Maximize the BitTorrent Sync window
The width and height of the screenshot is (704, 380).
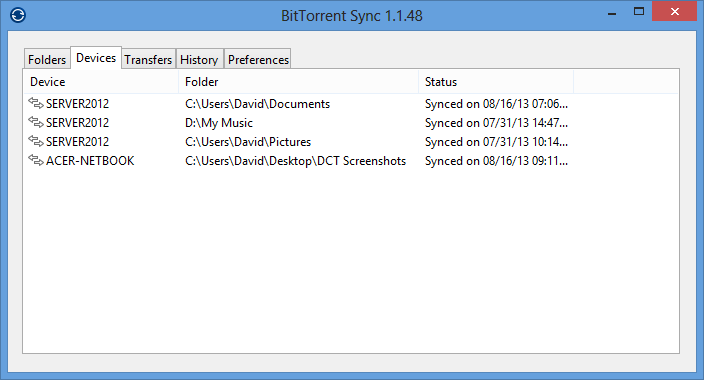pos(639,12)
